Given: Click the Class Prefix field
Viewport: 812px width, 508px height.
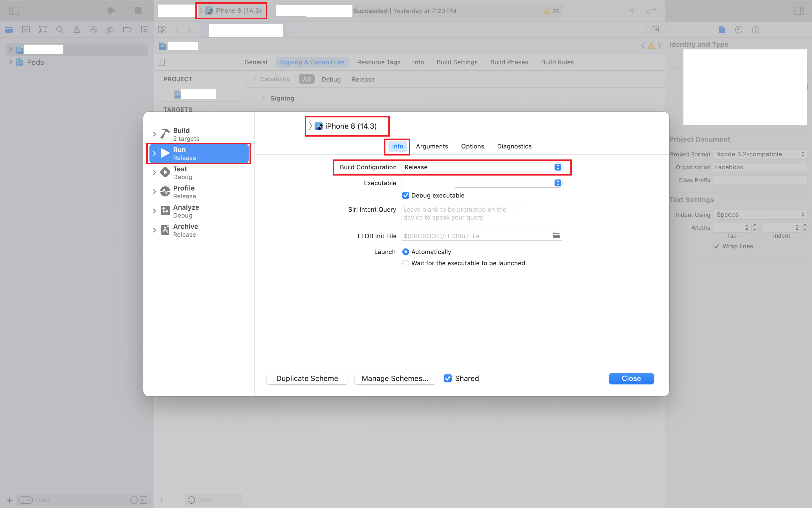Looking at the screenshot, I should click(x=760, y=180).
